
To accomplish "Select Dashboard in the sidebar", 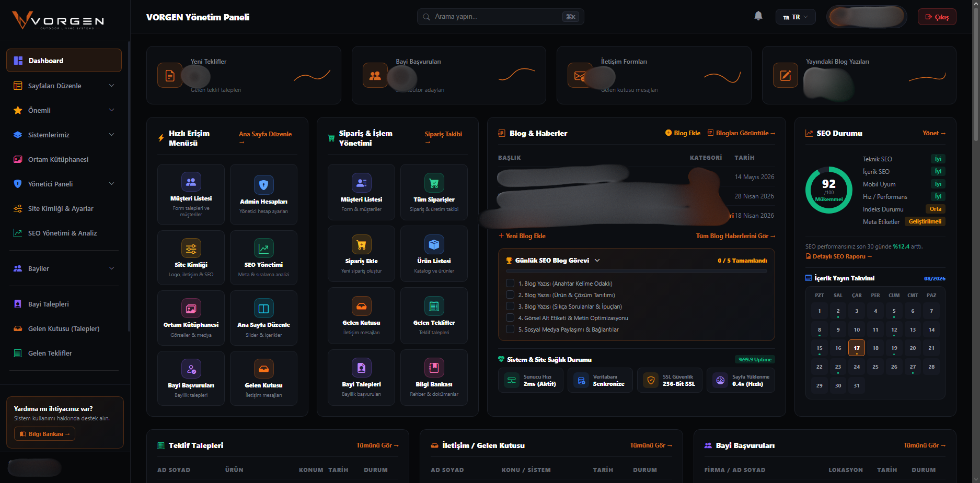I will [x=64, y=61].
